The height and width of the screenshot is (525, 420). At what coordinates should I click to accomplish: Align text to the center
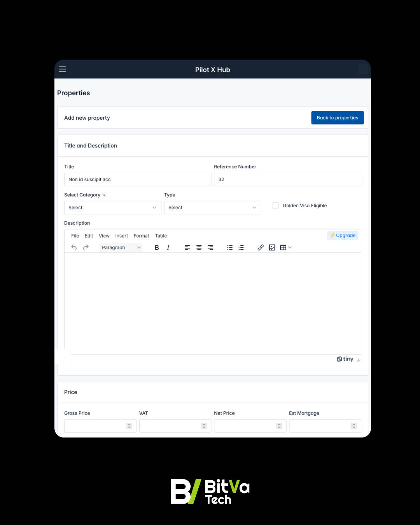(x=199, y=247)
